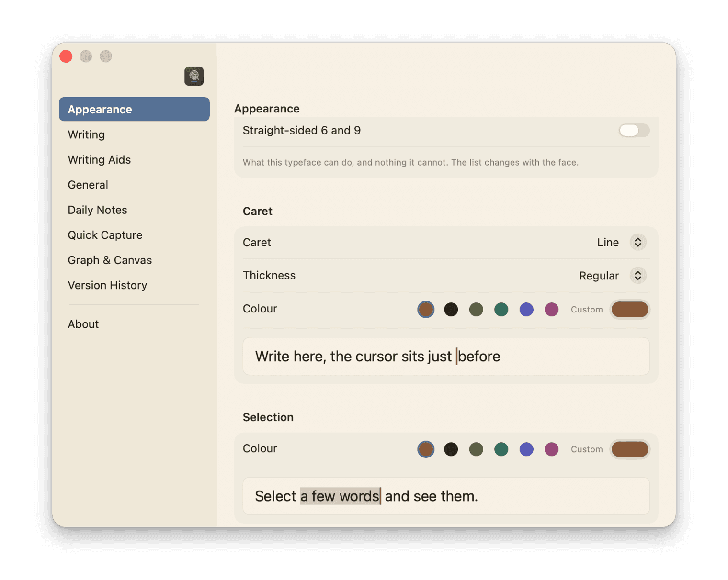
Task: Set the selection colour to magenta
Action: tap(551, 449)
